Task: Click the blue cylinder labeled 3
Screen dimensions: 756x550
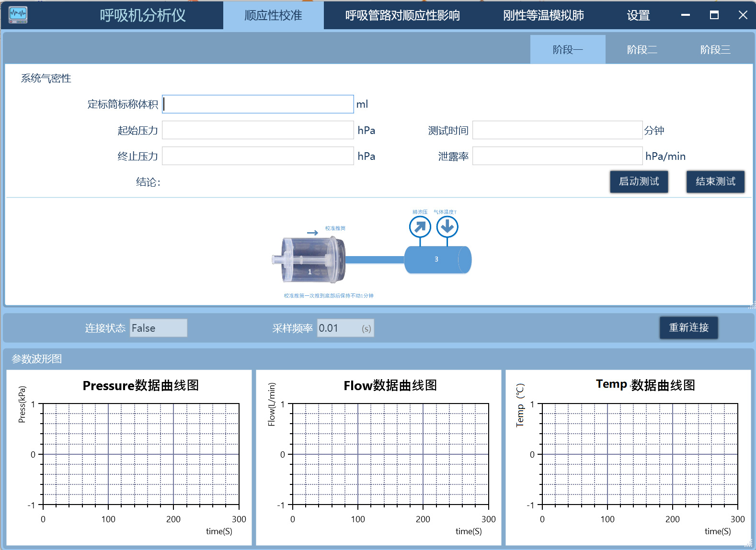Action: [437, 259]
